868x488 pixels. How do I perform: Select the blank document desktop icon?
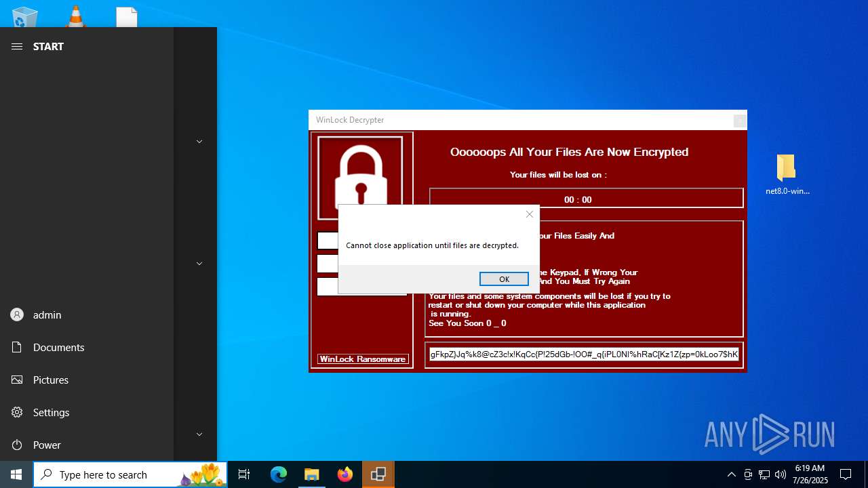coord(127,16)
